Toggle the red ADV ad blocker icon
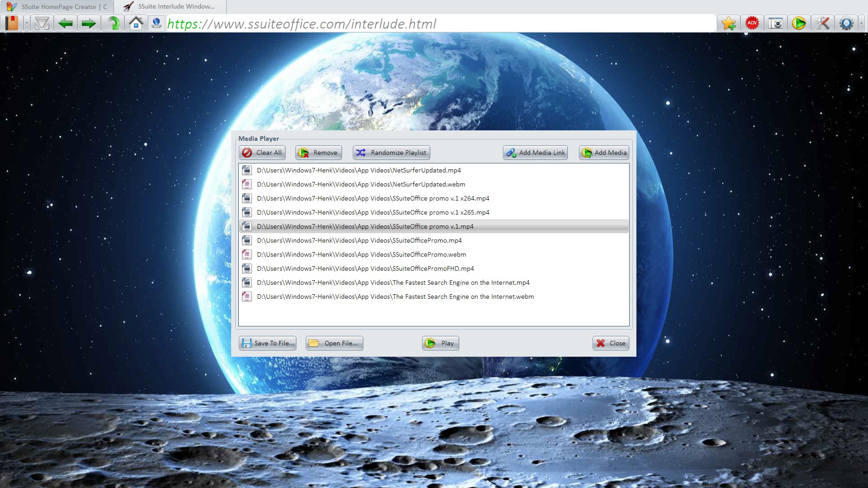This screenshot has height=488, width=868. point(752,24)
